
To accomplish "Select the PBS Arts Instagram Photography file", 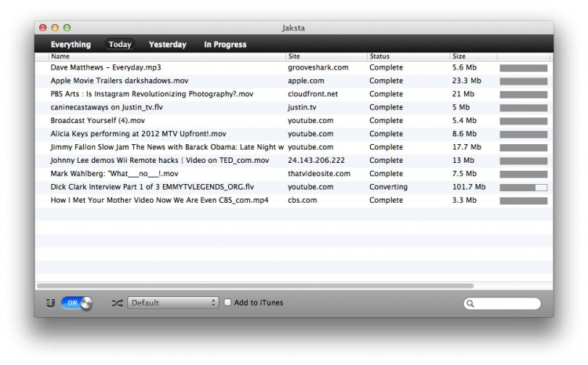I will 152,94.
